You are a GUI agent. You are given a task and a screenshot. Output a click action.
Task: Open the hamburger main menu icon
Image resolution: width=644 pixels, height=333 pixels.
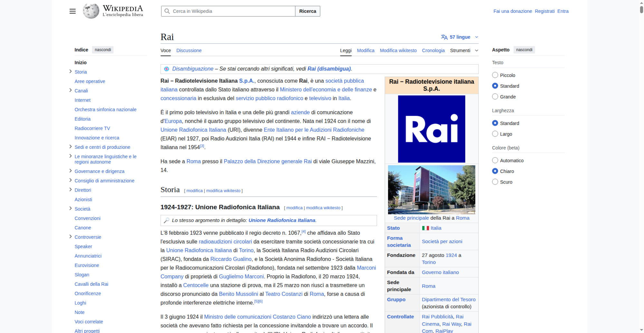(72, 11)
